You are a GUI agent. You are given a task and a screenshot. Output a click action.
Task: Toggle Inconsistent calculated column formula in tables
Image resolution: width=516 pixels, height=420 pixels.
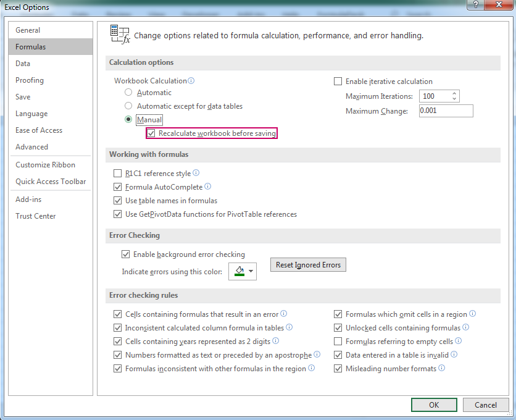117,328
